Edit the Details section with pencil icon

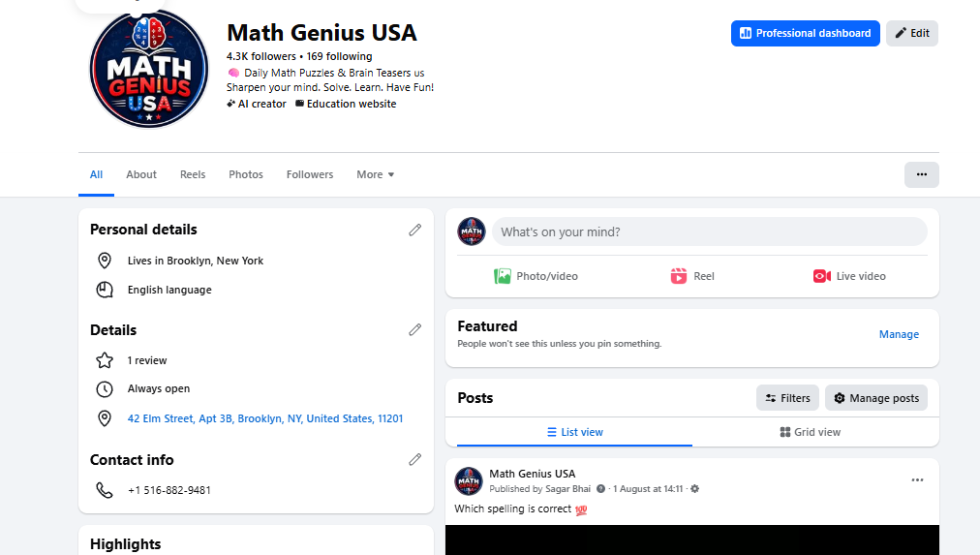415,329
